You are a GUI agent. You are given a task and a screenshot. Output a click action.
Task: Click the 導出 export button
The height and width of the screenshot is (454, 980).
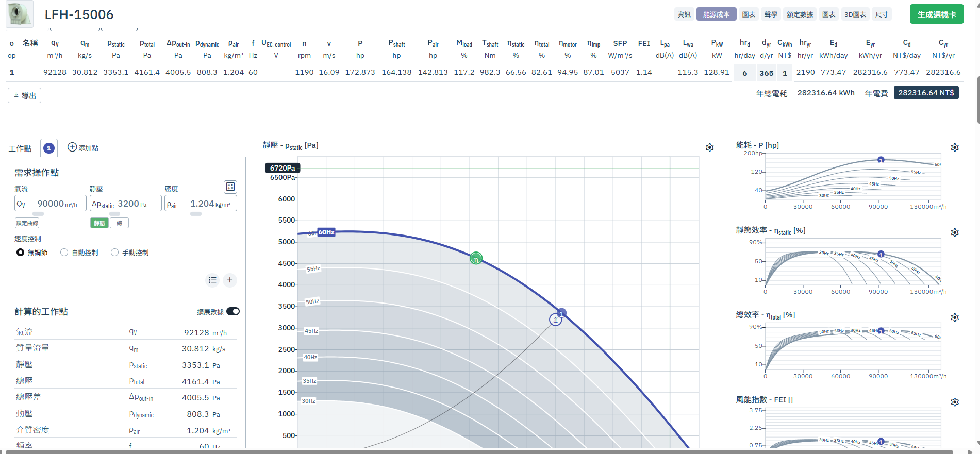point(24,95)
